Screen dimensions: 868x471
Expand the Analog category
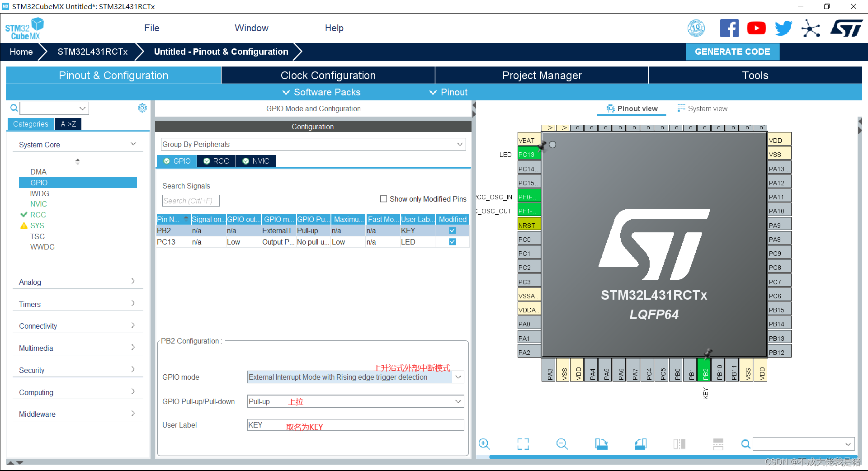pyautogui.click(x=77, y=282)
